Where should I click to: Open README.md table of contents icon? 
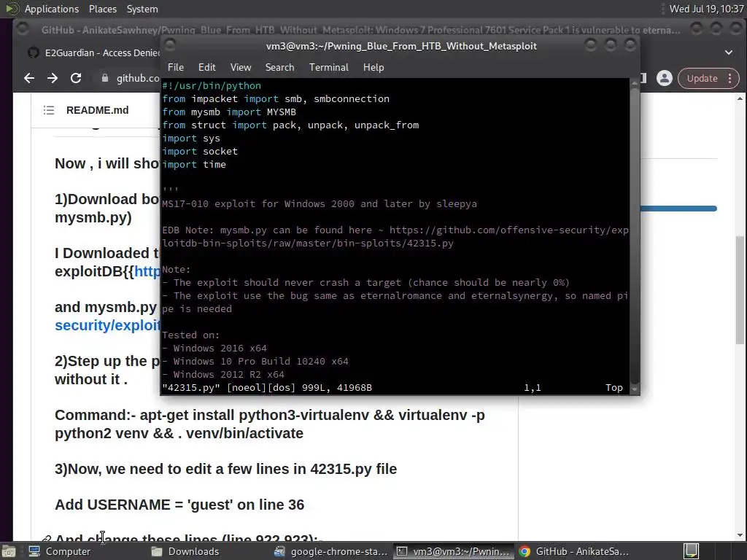(49, 111)
